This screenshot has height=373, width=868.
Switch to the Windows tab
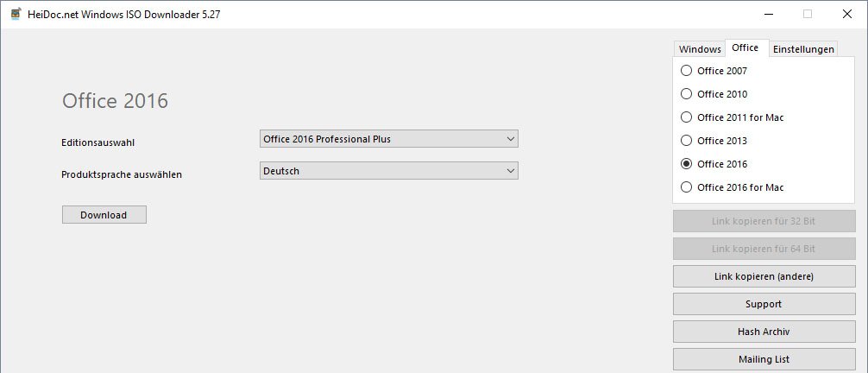click(700, 48)
